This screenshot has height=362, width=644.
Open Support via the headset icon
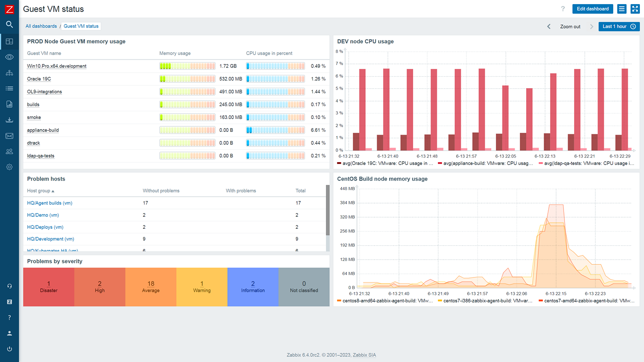tap(9, 286)
